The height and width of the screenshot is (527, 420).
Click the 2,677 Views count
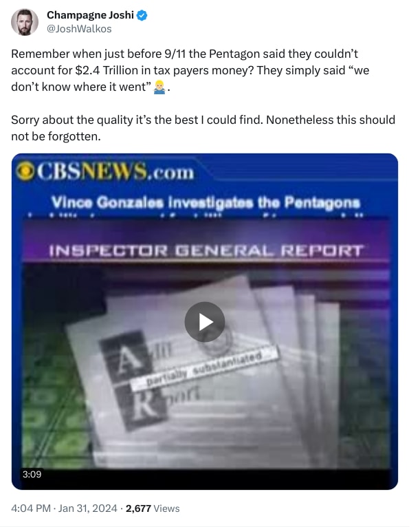point(153,508)
